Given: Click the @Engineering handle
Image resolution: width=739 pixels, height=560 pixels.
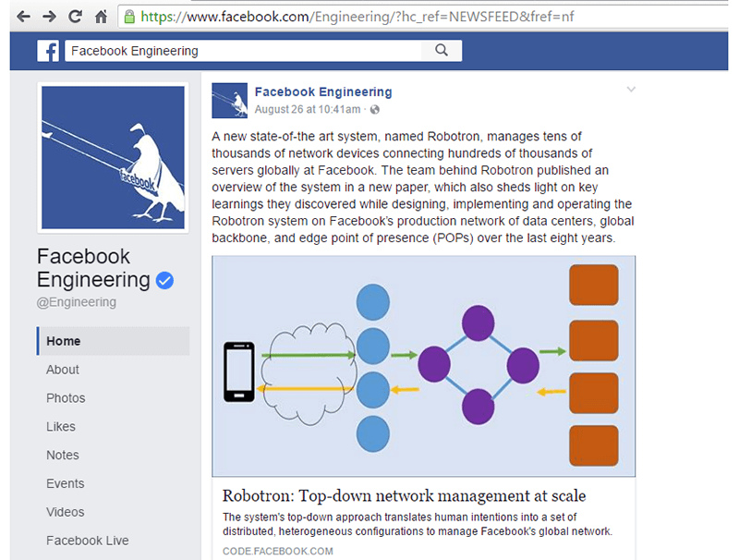Looking at the screenshot, I should [77, 302].
